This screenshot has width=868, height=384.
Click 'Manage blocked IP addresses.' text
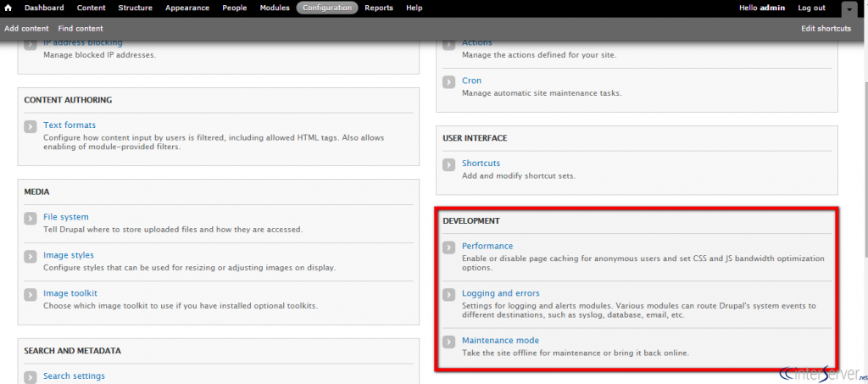pyautogui.click(x=100, y=55)
